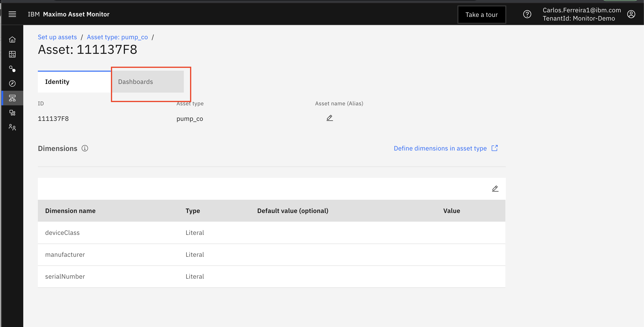Screen dimensions: 644x327
Task: Open the dashboards grid sidebar icon
Action: pyautogui.click(x=12, y=54)
